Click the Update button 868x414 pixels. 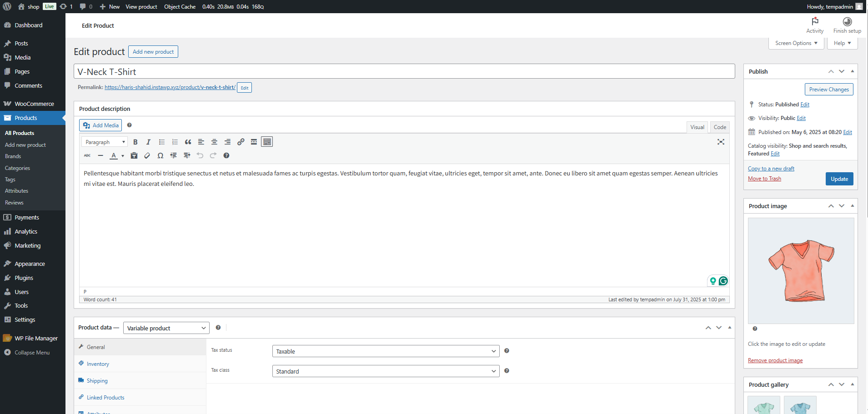tap(839, 179)
